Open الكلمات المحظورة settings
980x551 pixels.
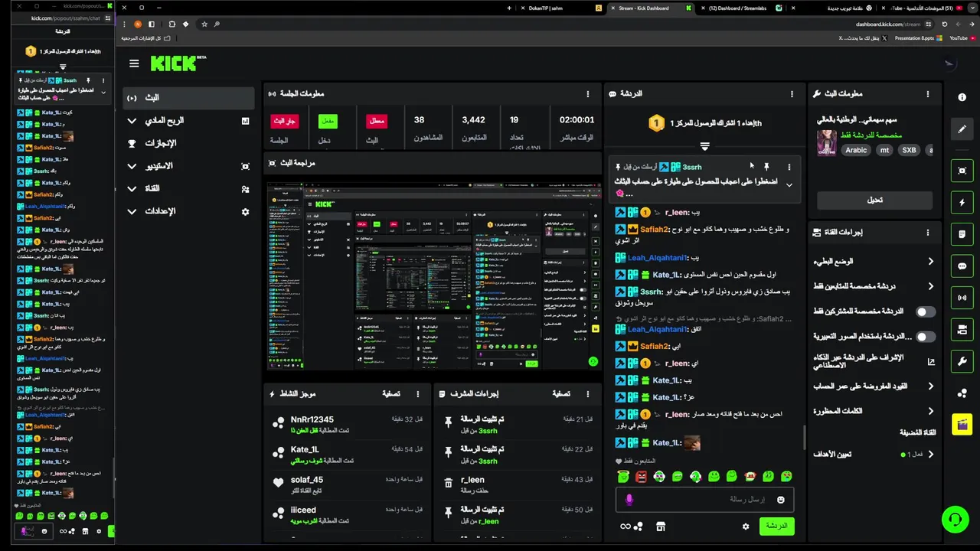[874, 411]
